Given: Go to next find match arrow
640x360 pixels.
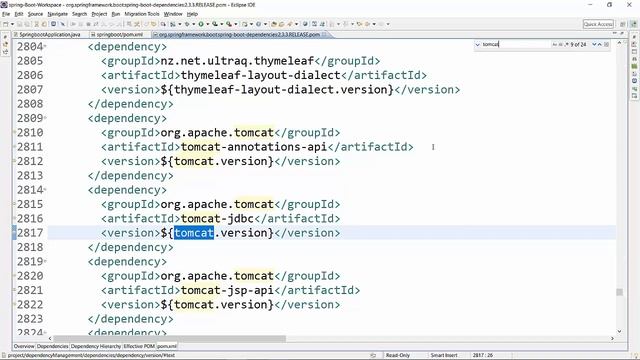Looking at the screenshot, I should point(594,44).
